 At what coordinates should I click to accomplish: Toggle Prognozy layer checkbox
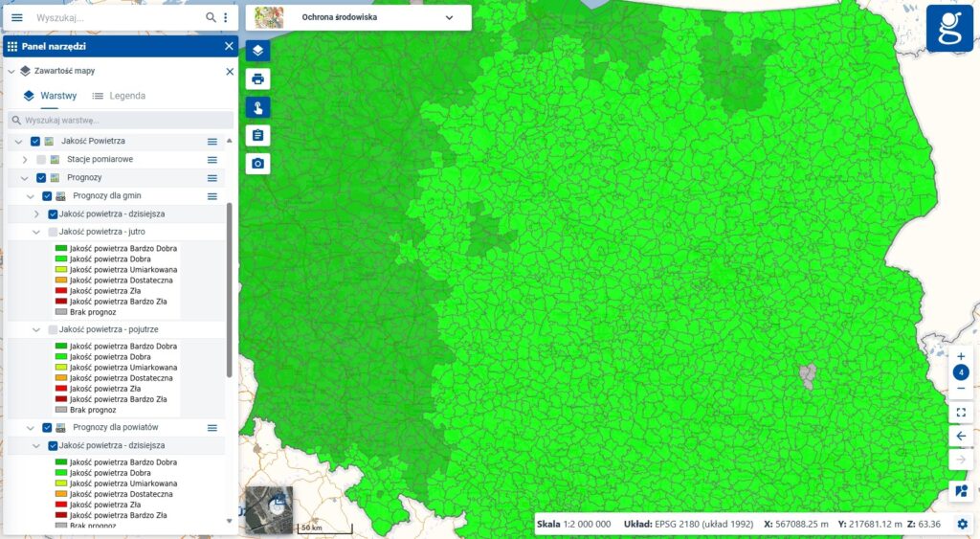[x=41, y=177]
